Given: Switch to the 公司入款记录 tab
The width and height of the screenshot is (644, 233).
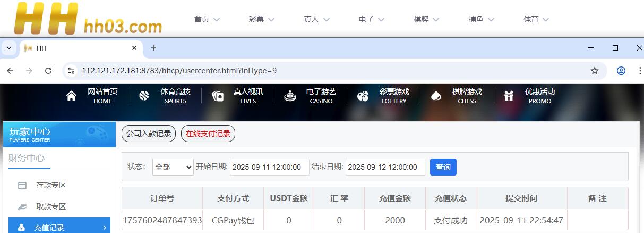Looking at the screenshot, I should pyautogui.click(x=149, y=134).
